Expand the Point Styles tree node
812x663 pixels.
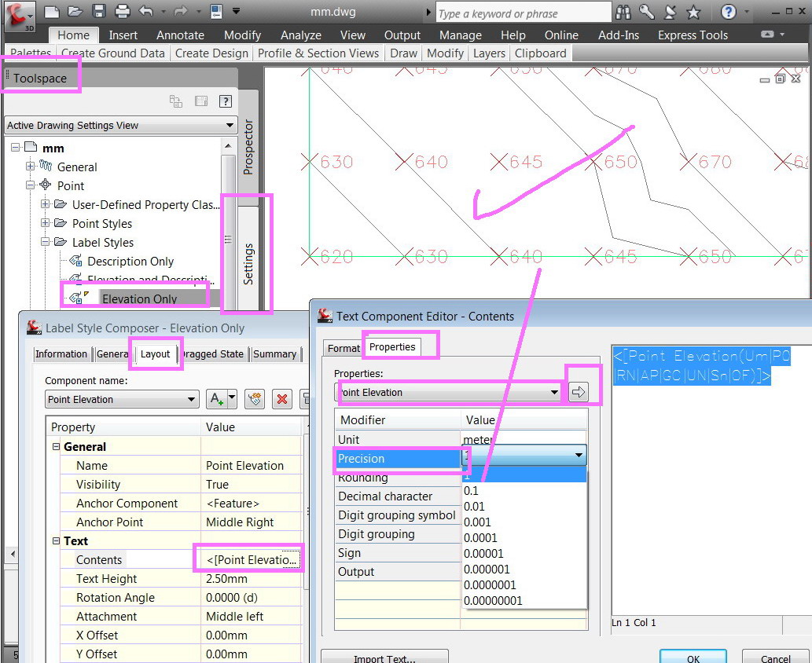pos(46,224)
